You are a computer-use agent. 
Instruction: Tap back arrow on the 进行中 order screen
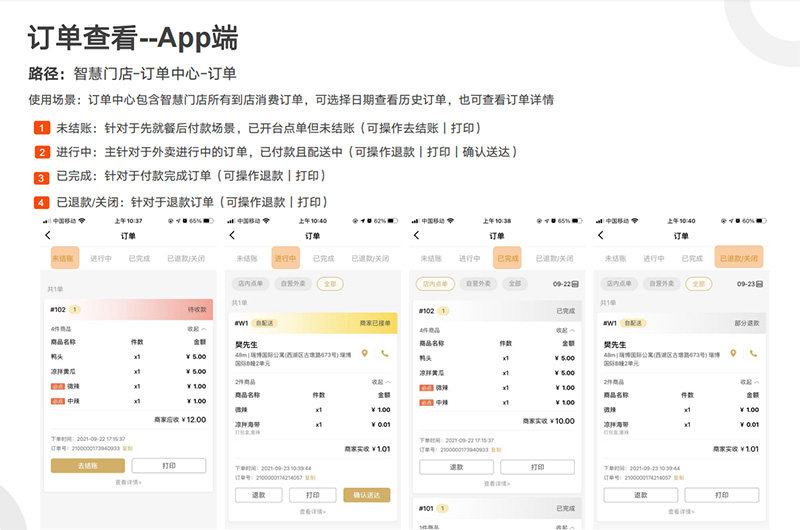coord(232,235)
